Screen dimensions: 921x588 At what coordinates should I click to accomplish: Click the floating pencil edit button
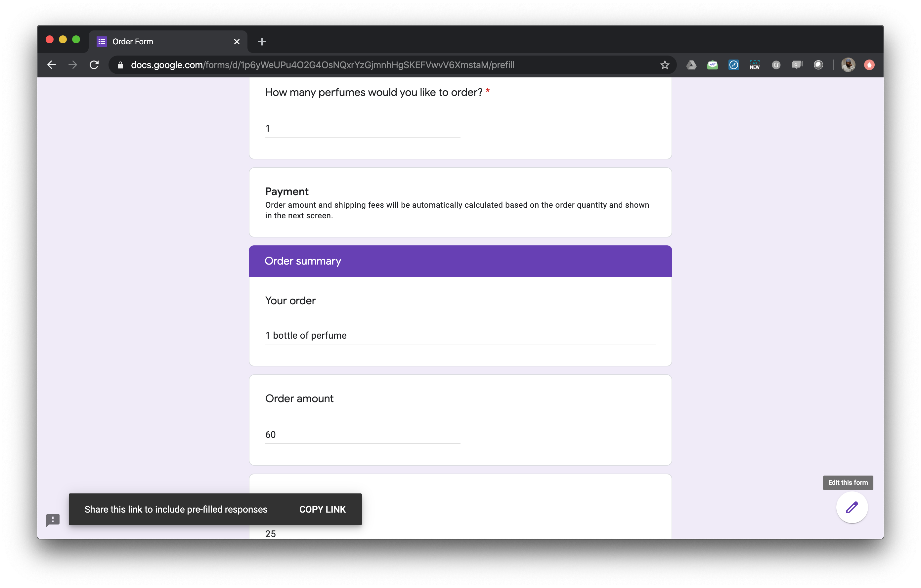click(852, 507)
